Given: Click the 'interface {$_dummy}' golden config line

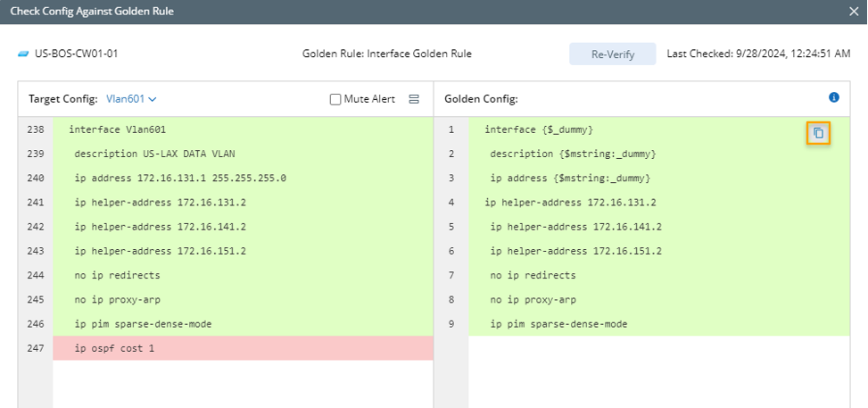Looking at the screenshot, I should pyautogui.click(x=539, y=129).
